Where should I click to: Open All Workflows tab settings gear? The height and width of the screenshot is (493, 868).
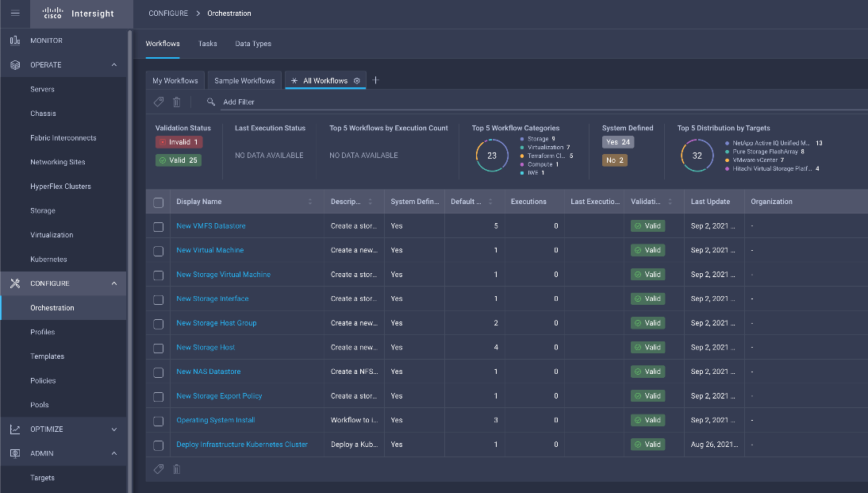tap(356, 81)
